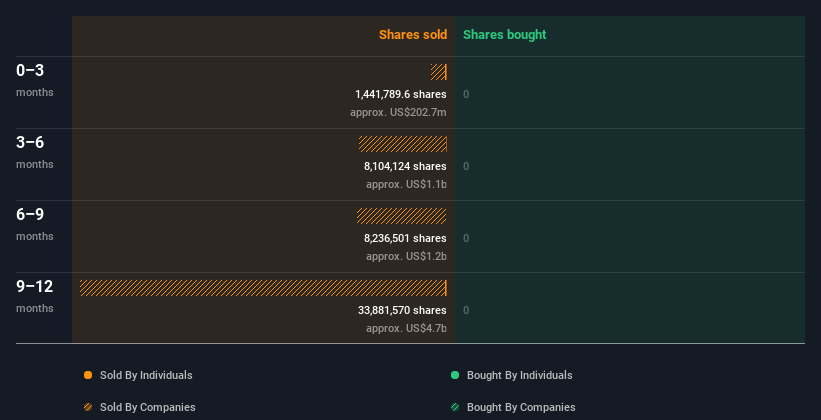821x420 pixels.
Task: Click the 0 bought value in 0–3 months row
Action: 466,94
